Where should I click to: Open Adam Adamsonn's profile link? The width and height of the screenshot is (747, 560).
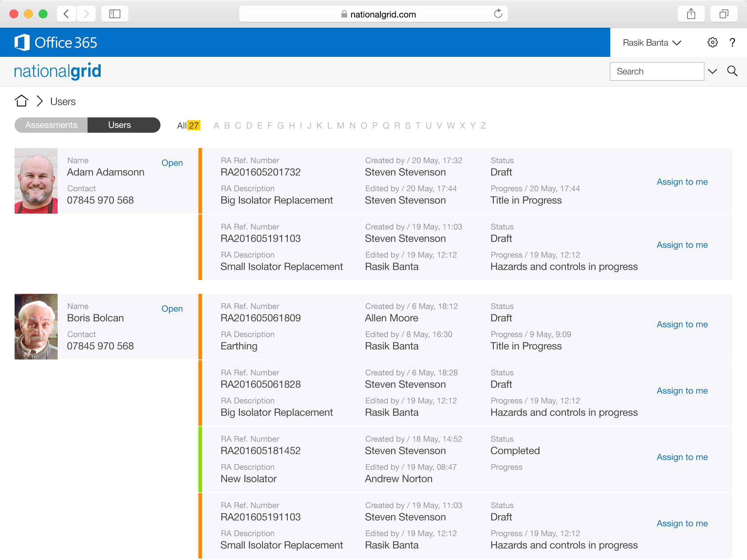point(172,163)
